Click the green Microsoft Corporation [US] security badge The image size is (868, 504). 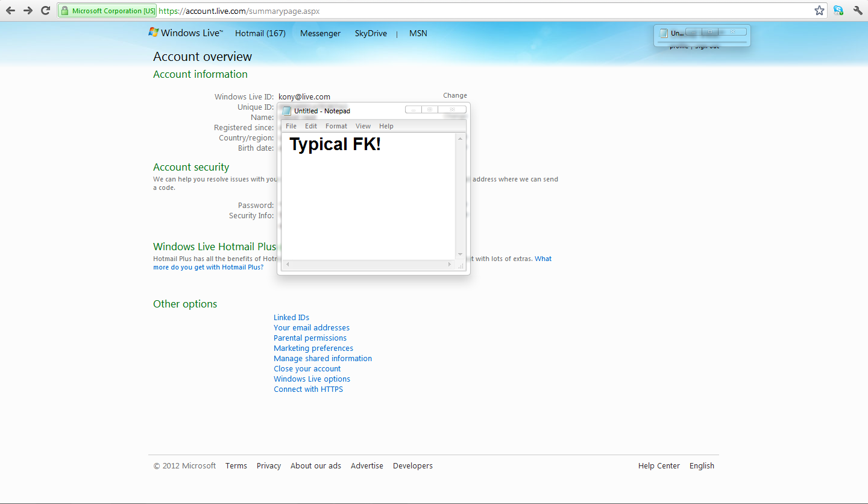point(107,11)
